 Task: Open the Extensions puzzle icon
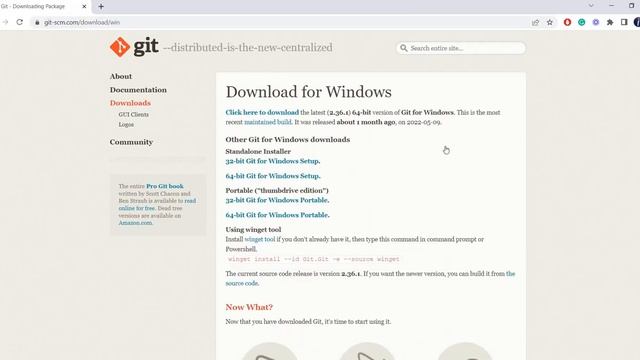[610, 22]
